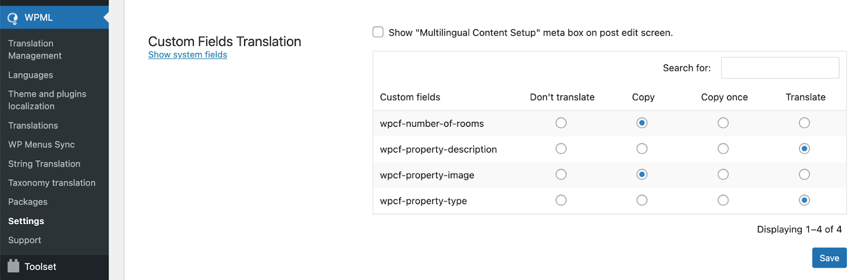The height and width of the screenshot is (280, 868).
Task: Click the Toolset plugin icon
Action: 14,266
